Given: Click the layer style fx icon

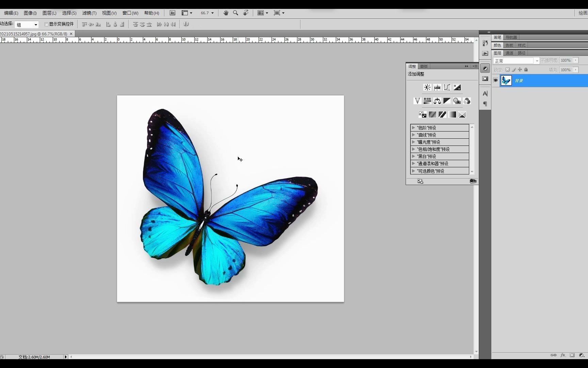Looking at the screenshot, I should [563, 355].
